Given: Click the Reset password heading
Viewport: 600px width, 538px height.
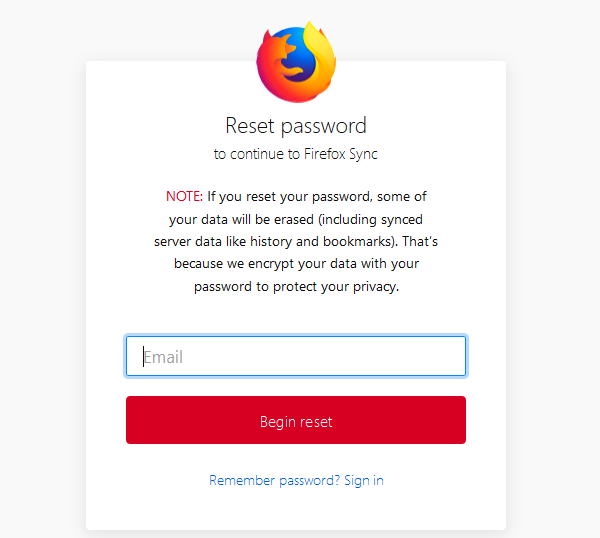Looking at the screenshot, I should tap(296, 126).
